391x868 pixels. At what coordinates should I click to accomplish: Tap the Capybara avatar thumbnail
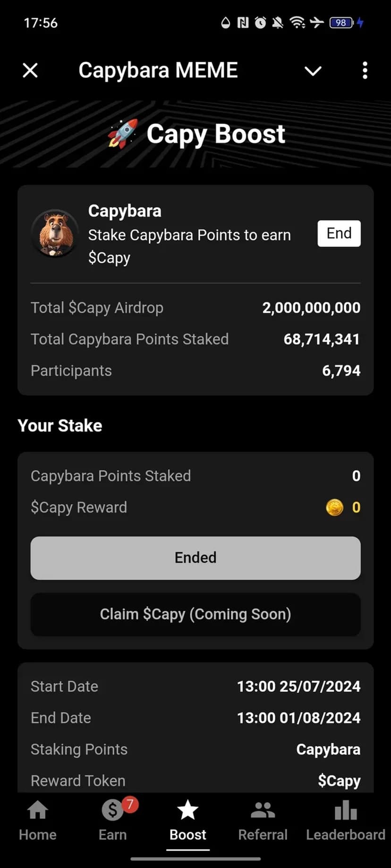(x=55, y=234)
